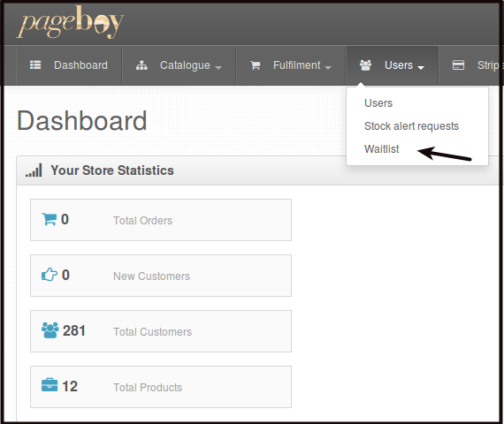Open Users entry in dropdown list
Viewport: 504px width, 424px height.
tap(378, 103)
